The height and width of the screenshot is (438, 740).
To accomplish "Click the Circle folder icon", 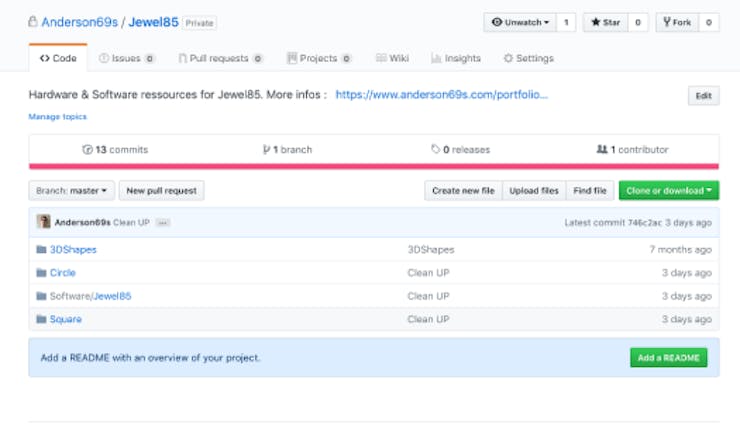I will 42,272.
